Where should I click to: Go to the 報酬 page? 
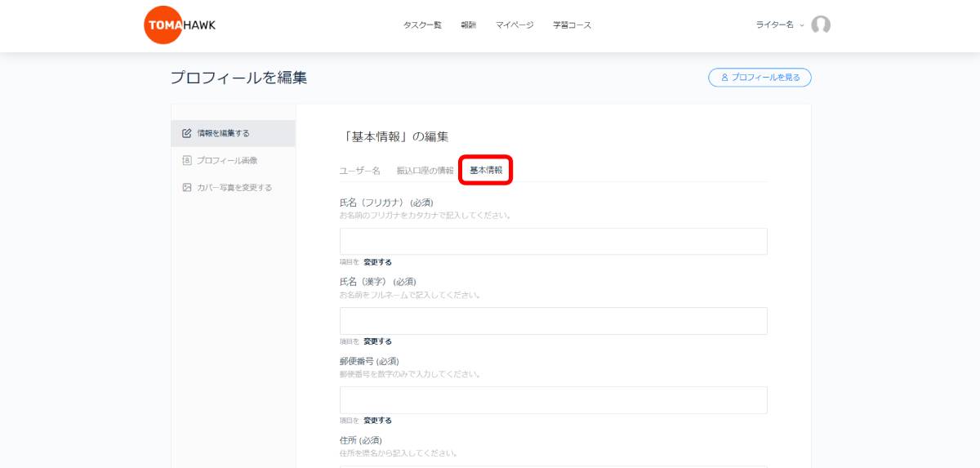468,25
